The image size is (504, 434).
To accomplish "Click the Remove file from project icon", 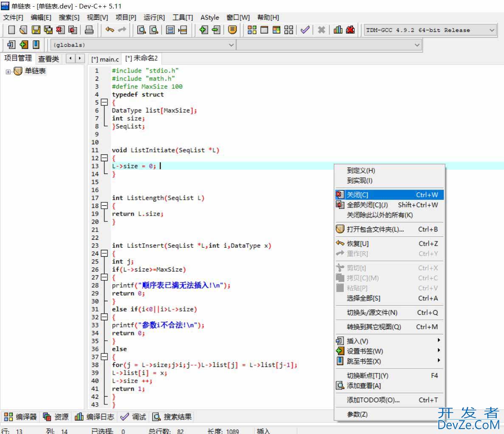I will (x=216, y=30).
